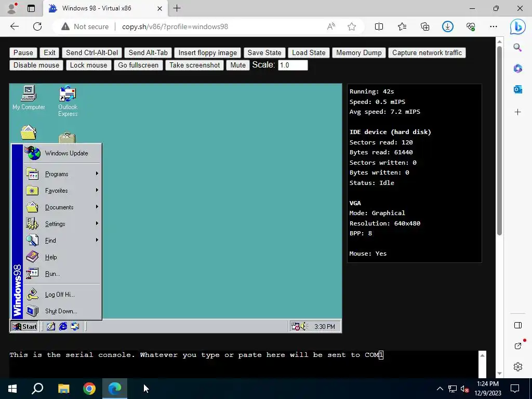Open Chrome from Windows taskbar

pos(89,389)
